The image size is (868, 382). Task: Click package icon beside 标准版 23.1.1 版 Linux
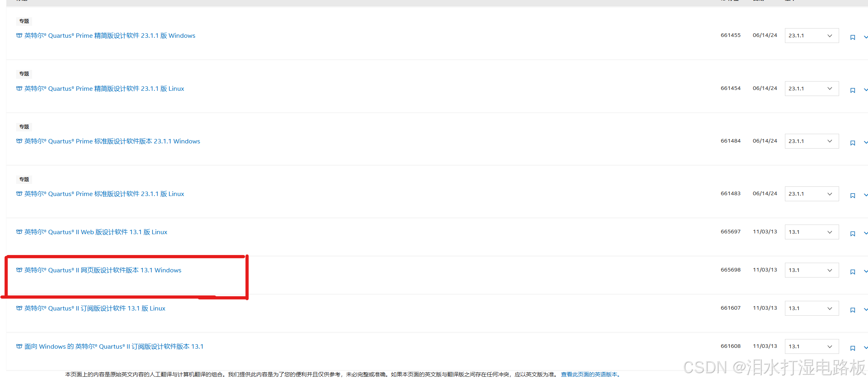click(19, 194)
